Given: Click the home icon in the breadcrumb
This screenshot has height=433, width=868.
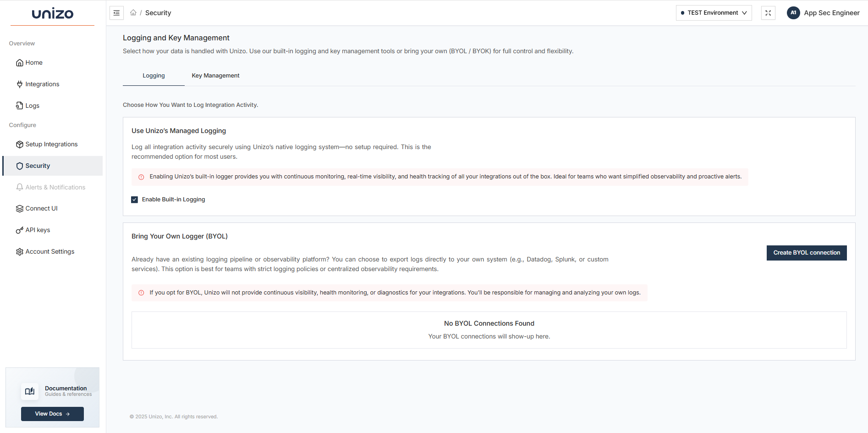Looking at the screenshot, I should tap(133, 13).
